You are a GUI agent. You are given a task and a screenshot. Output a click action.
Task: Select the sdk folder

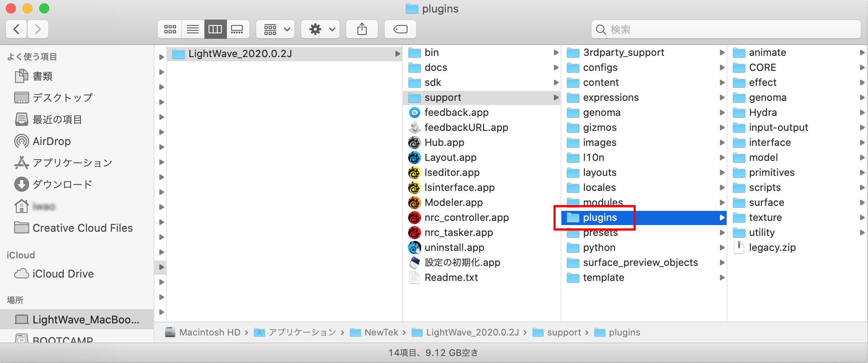[482, 83]
